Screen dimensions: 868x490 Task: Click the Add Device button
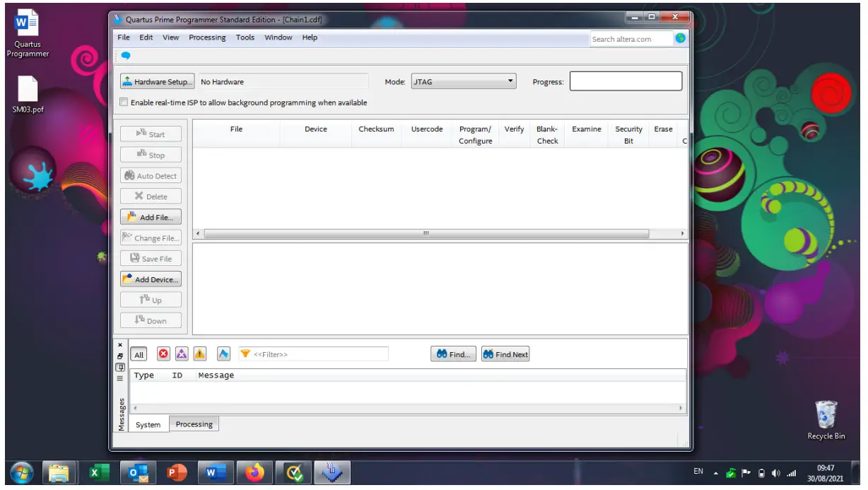[151, 279]
